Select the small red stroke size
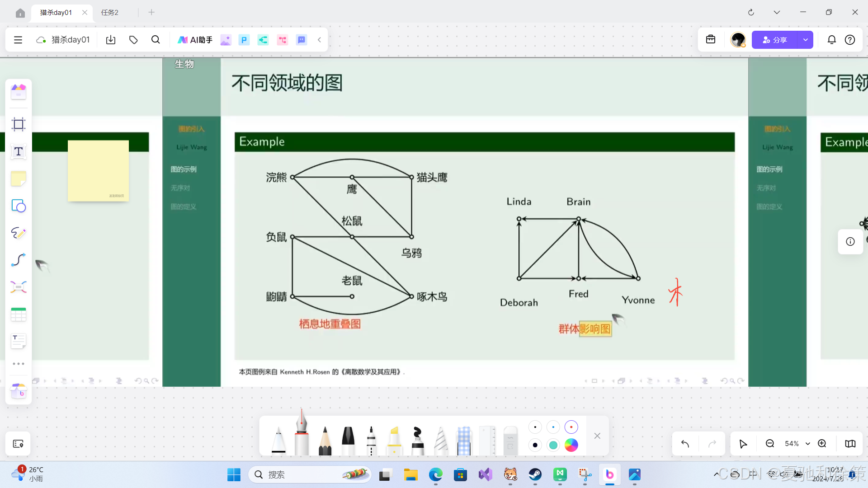This screenshot has height=488, width=868. click(571, 427)
